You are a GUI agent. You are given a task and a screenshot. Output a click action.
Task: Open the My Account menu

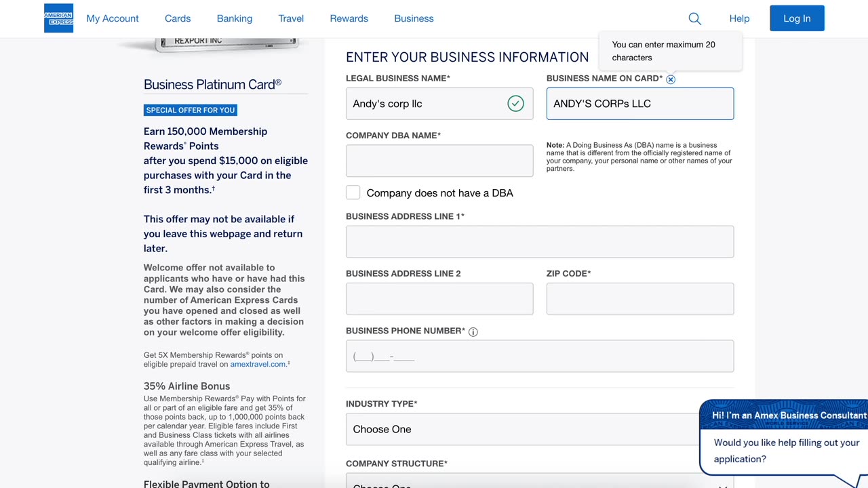[x=113, y=18]
